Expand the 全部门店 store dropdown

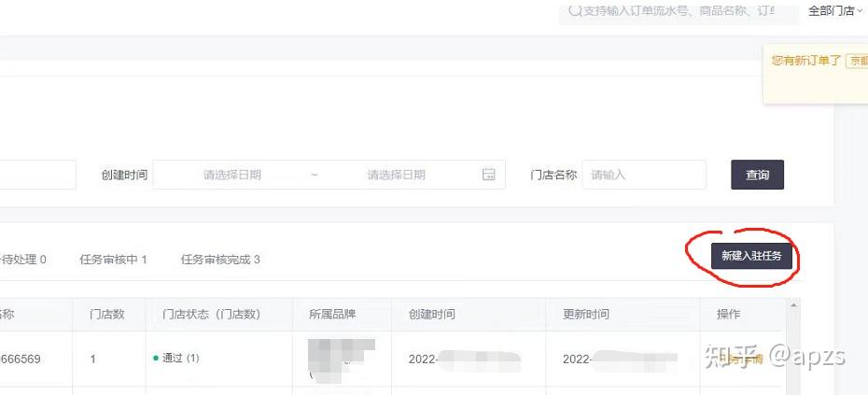(834, 10)
